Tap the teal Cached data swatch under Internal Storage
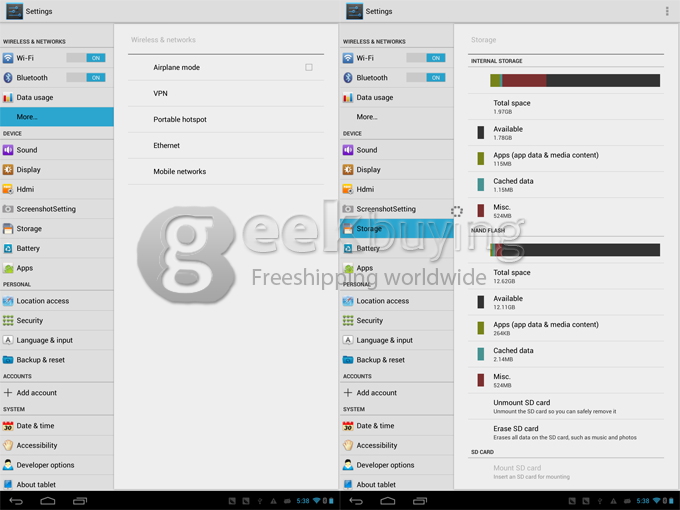680x510 pixels. pos(481,184)
